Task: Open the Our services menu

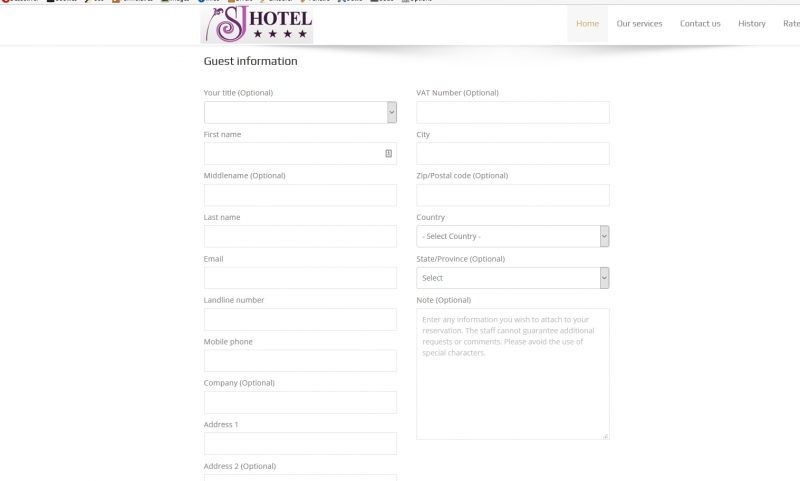Action: (639, 24)
